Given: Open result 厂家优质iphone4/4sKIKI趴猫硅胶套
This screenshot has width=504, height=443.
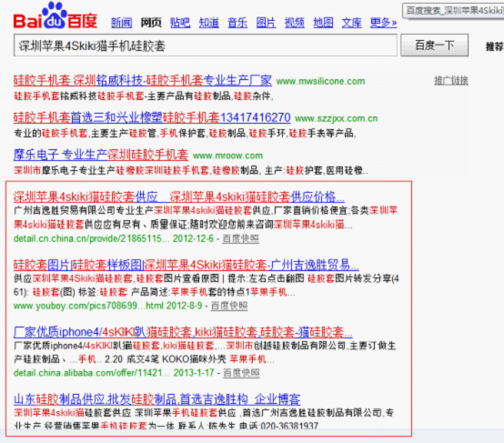Looking at the screenshot, I should coord(183,332).
